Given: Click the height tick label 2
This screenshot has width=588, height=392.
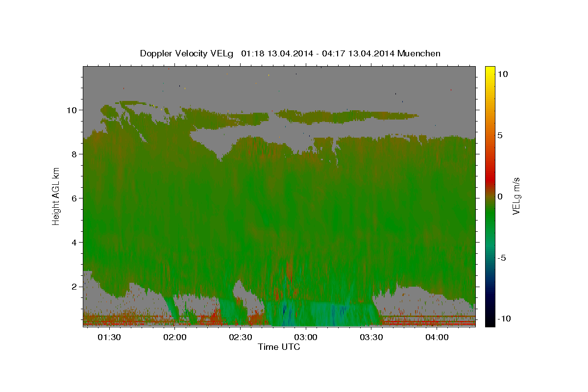Looking at the screenshot, I should (x=75, y=286).
